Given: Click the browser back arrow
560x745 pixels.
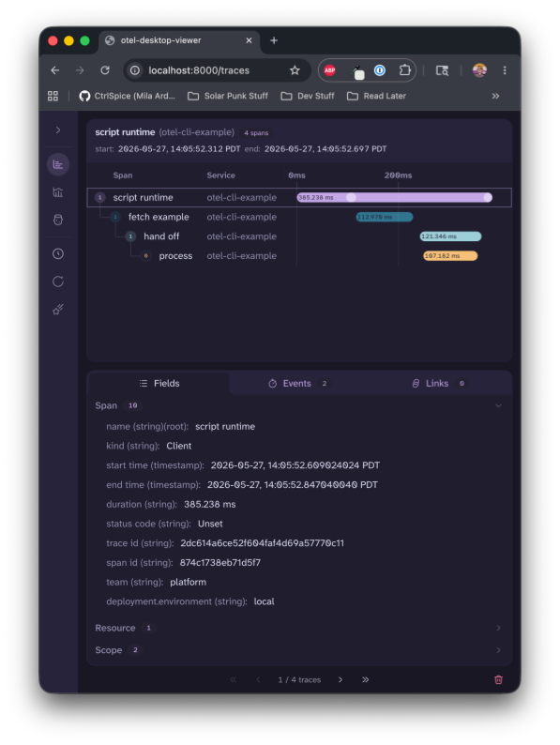Looking at the screenshot, I should tap(55, 70).
